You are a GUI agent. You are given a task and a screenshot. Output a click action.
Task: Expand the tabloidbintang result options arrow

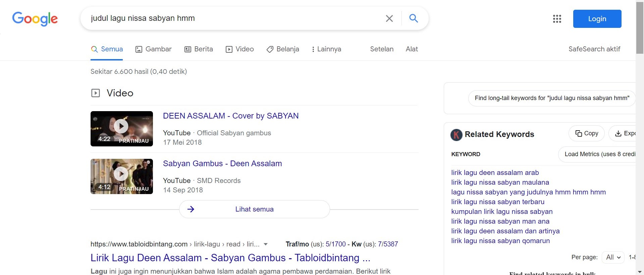coord(266,244)
